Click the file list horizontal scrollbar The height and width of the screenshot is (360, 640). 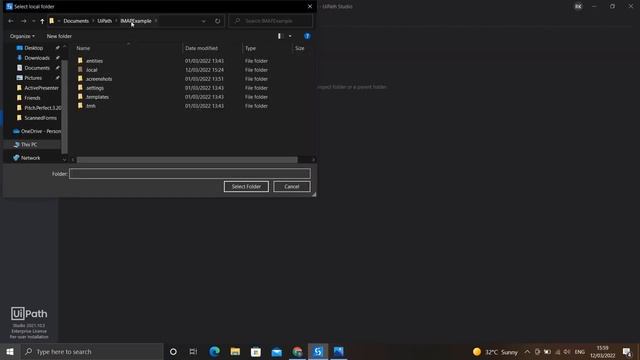click(x=187, y=160)
